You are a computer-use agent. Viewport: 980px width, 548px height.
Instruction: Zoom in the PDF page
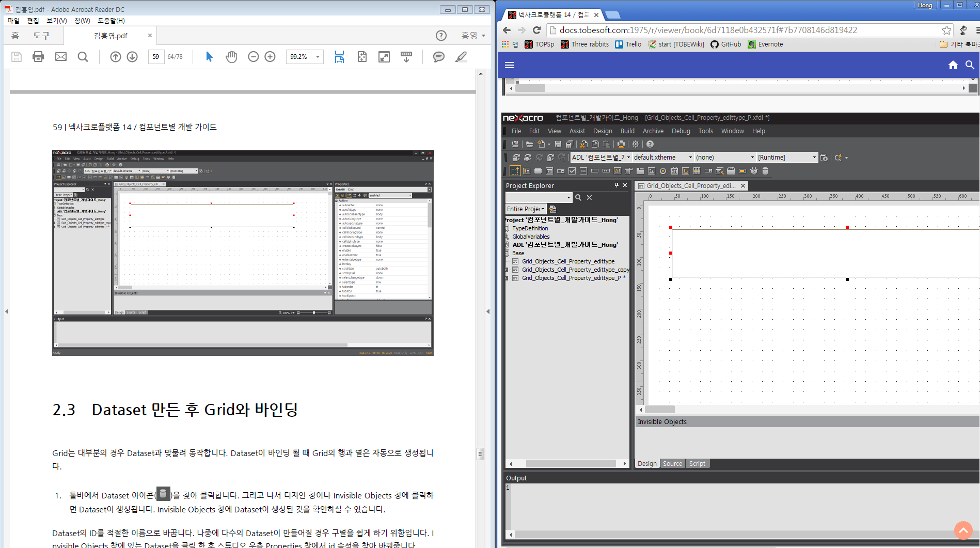pyautogui.click(x=270, y=57)
